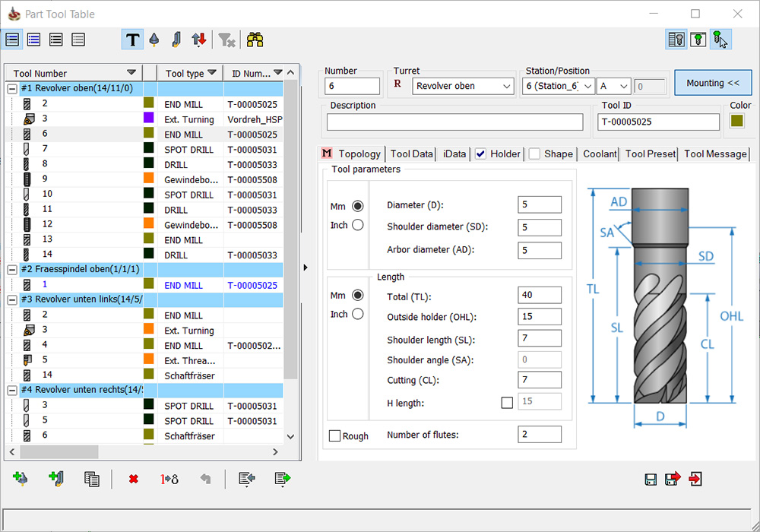Screen dimensions: 760x532
Task: Toggle the Shape checkbox
Action: tap(534, 154)
